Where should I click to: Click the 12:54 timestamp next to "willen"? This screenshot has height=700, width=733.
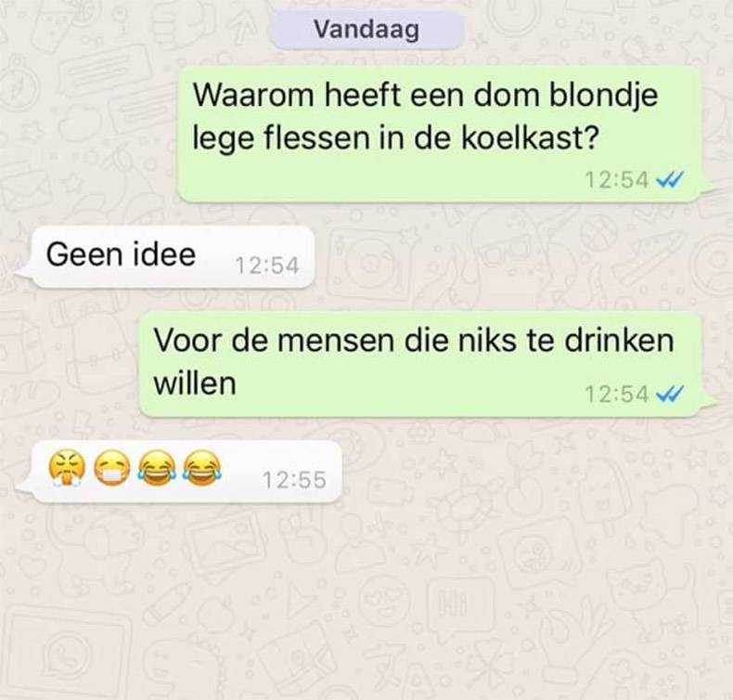coord(617,395)
